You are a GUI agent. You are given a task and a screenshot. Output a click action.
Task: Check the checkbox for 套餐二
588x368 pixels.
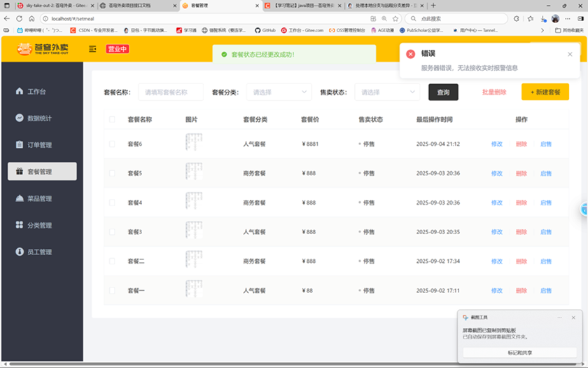tap(112, 261)
